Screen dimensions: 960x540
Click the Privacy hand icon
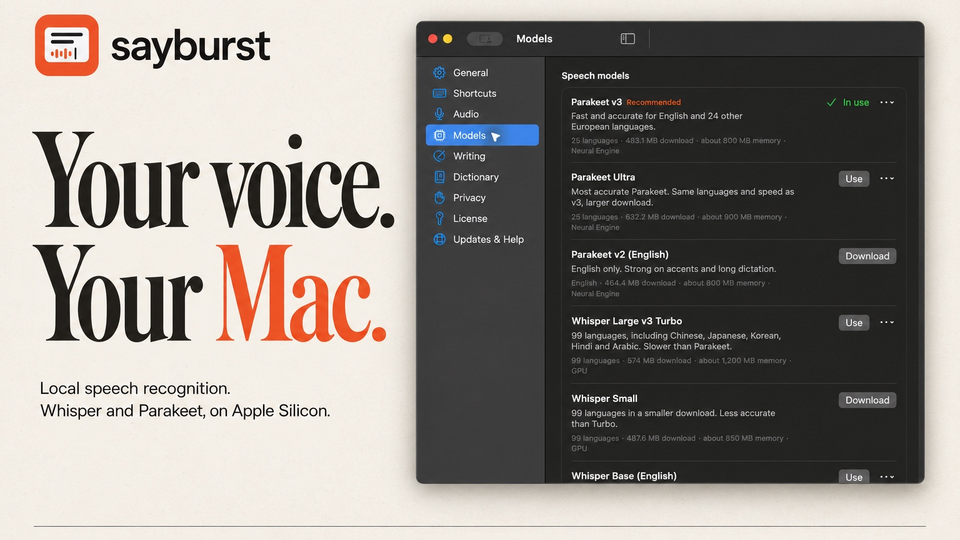point(439,198)
